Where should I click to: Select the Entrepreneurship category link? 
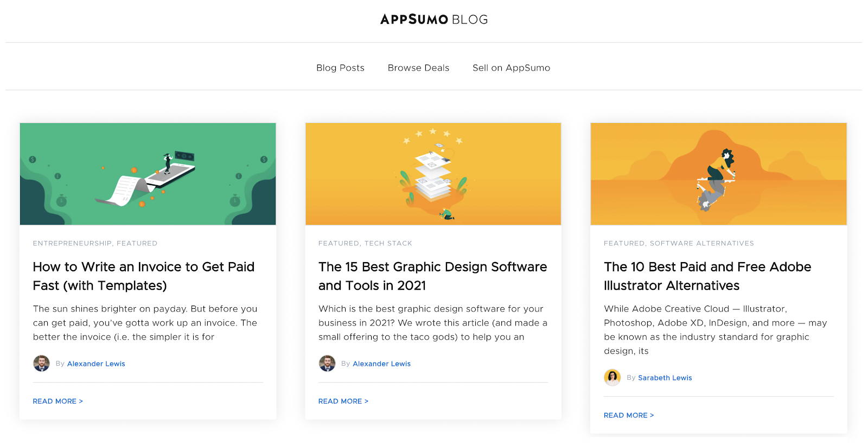pyautogui.click(x=72, y=243)
